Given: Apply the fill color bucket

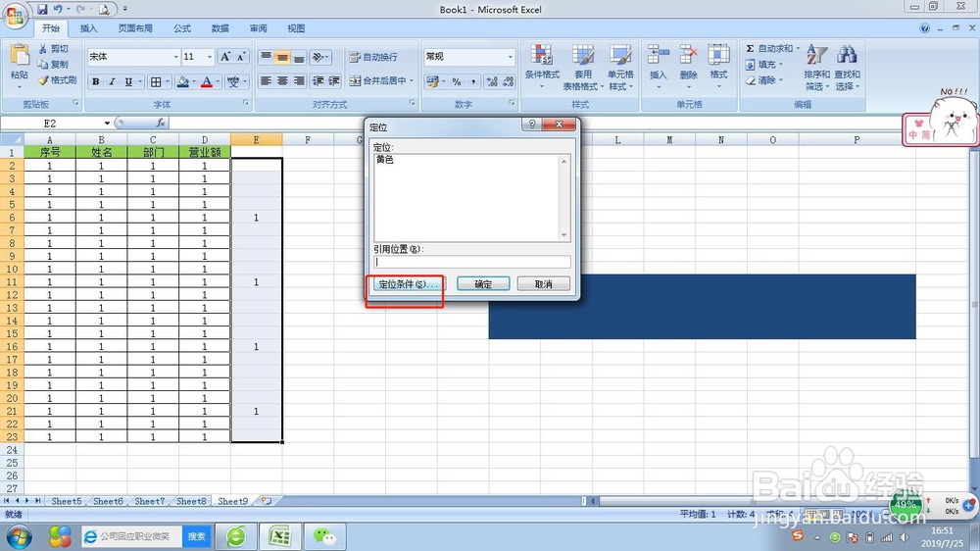Looking at the screenshot, I should [183, 81].
